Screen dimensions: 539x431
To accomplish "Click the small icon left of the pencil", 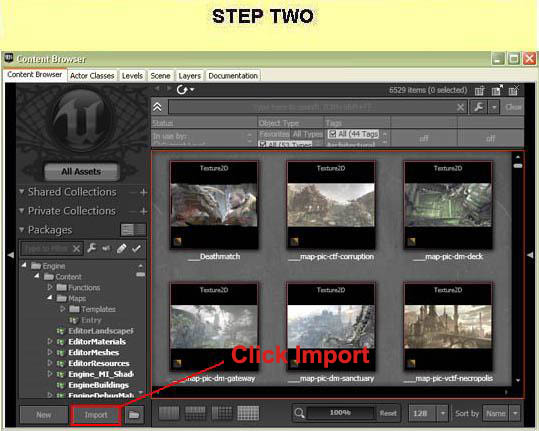I will click(106, 248).
